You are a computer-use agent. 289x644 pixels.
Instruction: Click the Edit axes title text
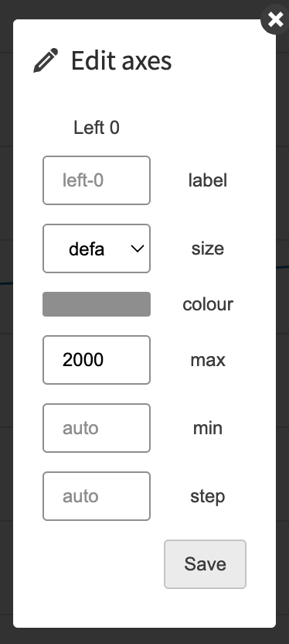(121, 61)
